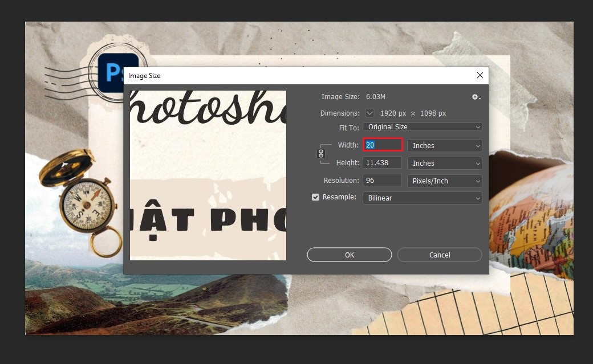The image size is (593, 364).
Task: Open the Fit To Original Size dropdown
Action: (422, 127)
